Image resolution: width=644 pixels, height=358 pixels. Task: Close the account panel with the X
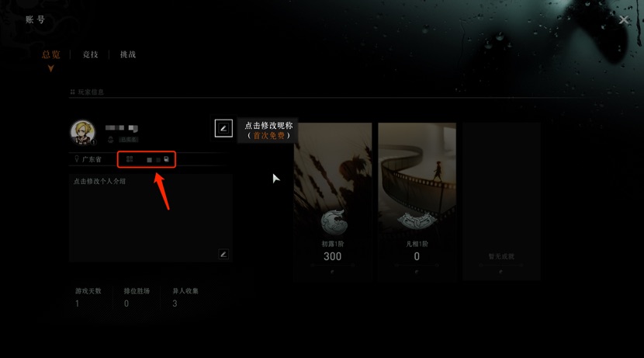click(624, 19)
